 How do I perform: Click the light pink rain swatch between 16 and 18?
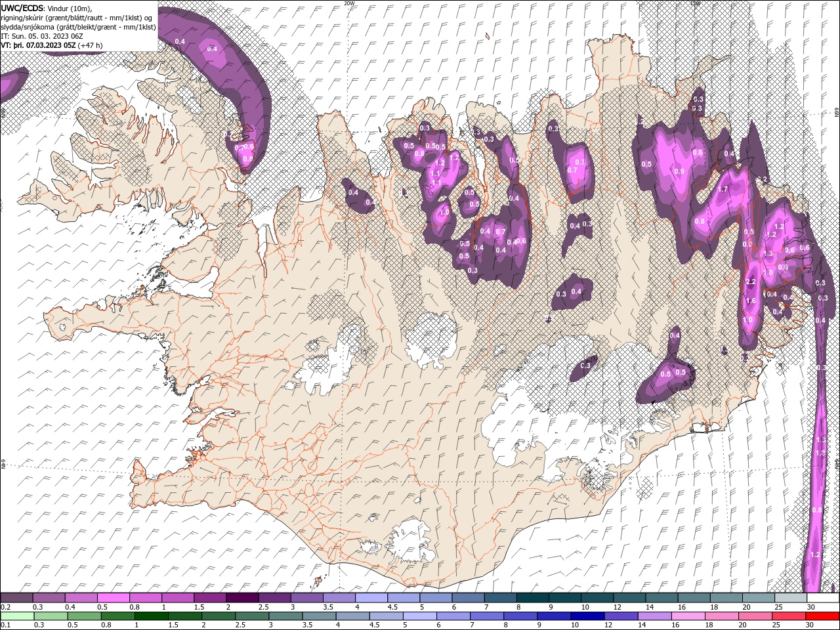pyautogui.click(x=688, y=616)
